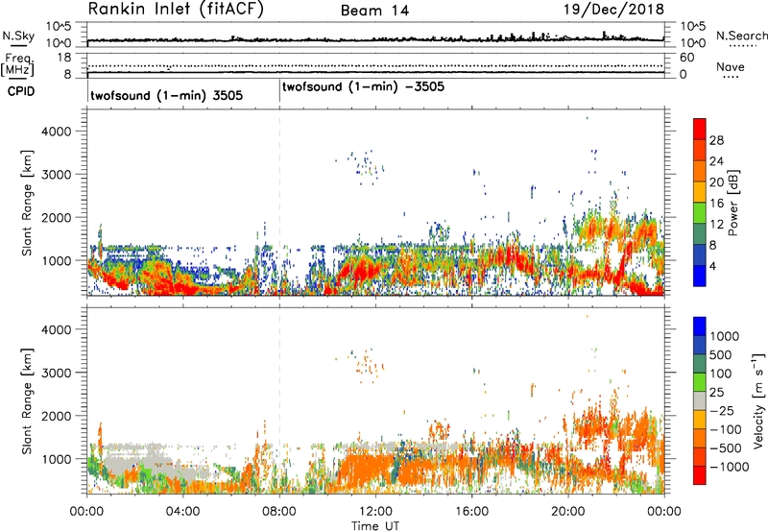Screen dimensions: 768x532
Task: Click the 'Velocity [m s-1]' colorbar label
Action: coord(758,400)
